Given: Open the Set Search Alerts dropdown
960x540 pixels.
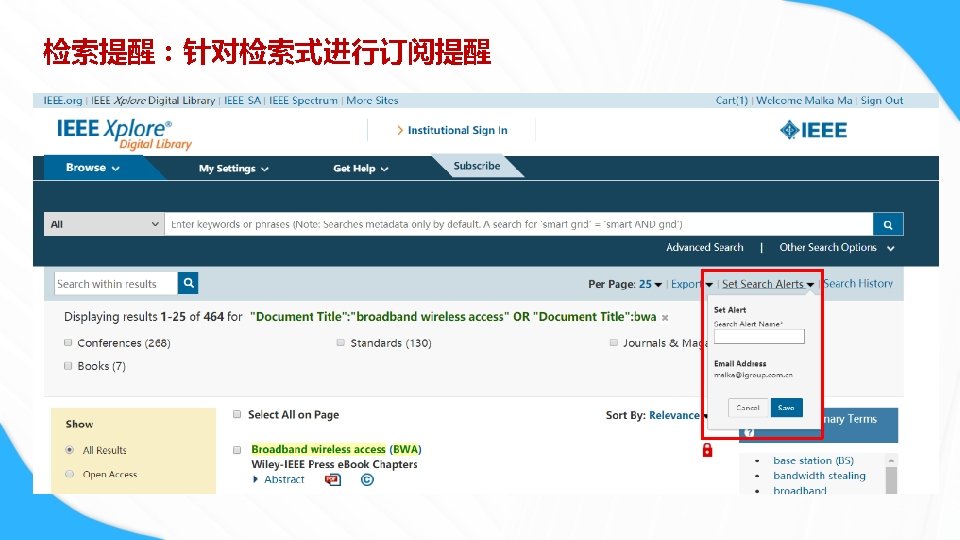Looking at the screenshot, I should point(768,284).
